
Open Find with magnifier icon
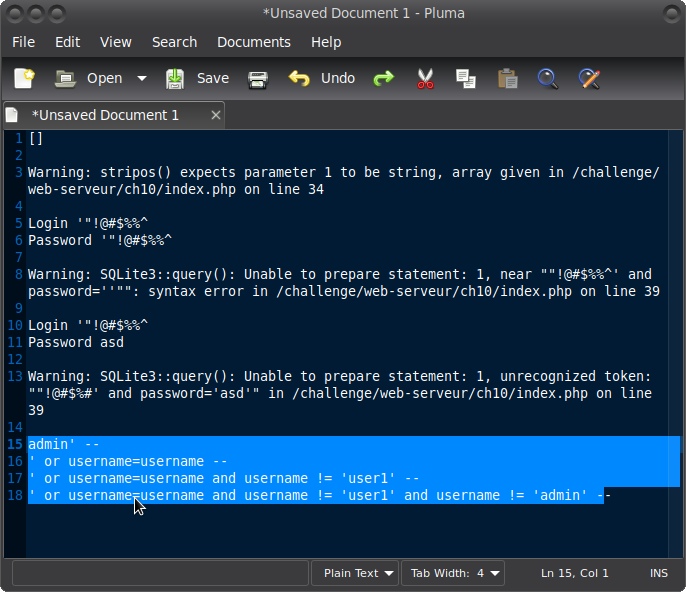click(x=548, y=79)
